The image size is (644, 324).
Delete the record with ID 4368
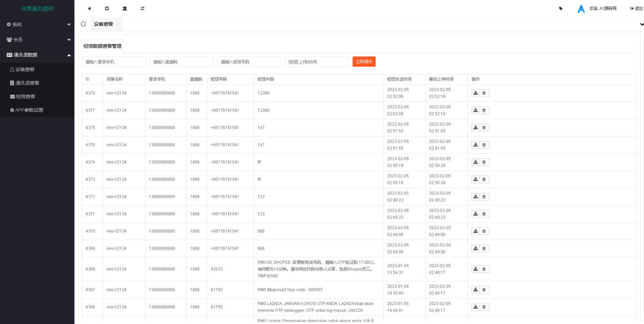[484, 269]
